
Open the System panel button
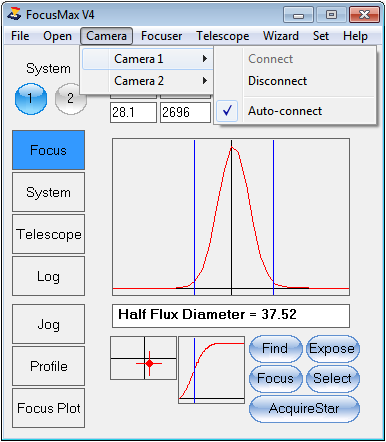pyautogui.click(x=49, y=192)
